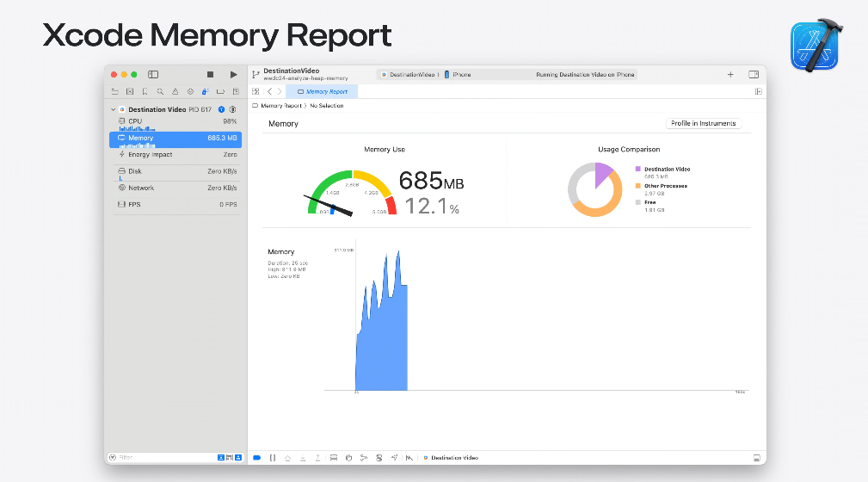Screen dimensions: 868x482
Task: Click the Step Out debug icon
Action: tap(317, 458)
